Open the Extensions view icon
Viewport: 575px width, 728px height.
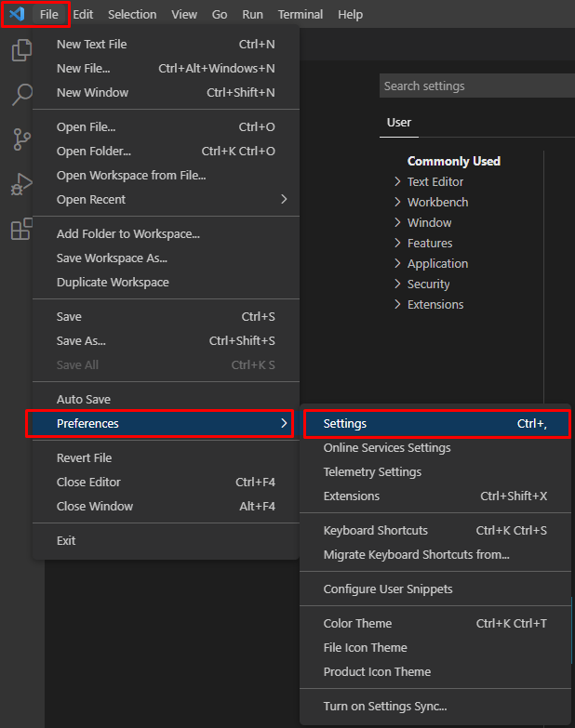click(x=21, y=229)
